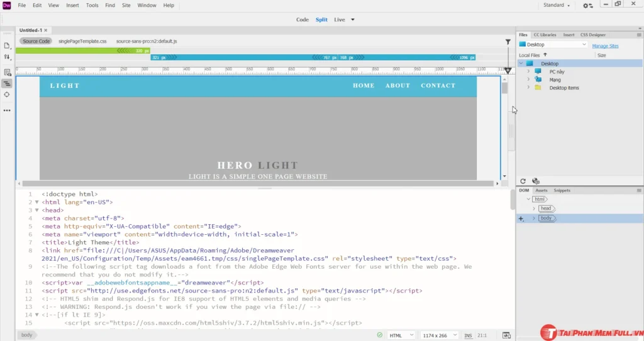
Task: Select the Source Code related file button
Action: (x=36, y=41)
